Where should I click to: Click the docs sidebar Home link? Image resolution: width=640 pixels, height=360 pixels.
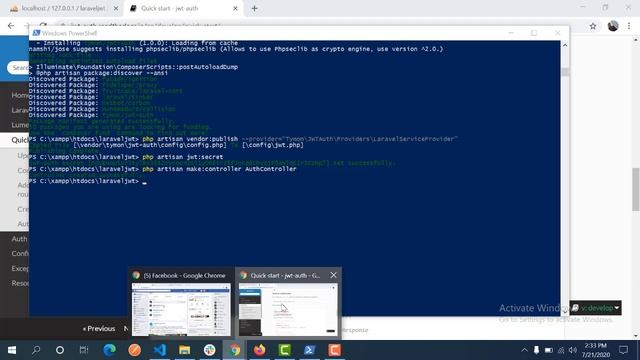(x=20, y=95)
